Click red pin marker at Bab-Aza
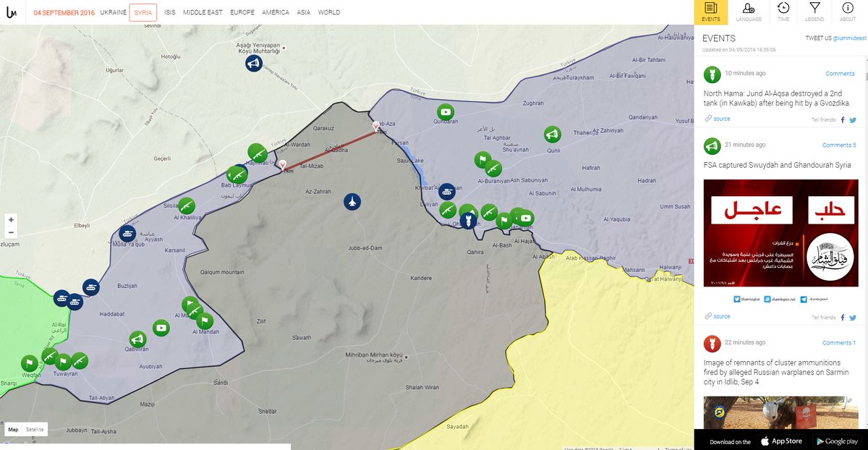The width and height of the screenshot is (868, 450). [x=375, y=127]
